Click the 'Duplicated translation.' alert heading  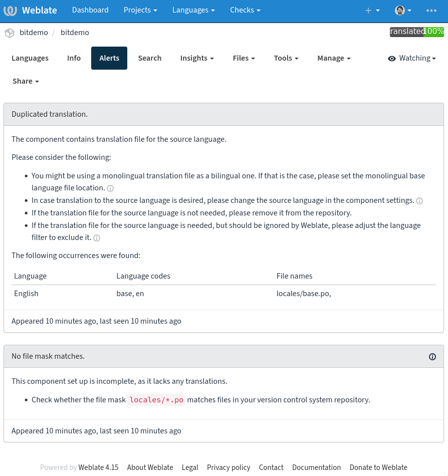click(x=50, y=114)
